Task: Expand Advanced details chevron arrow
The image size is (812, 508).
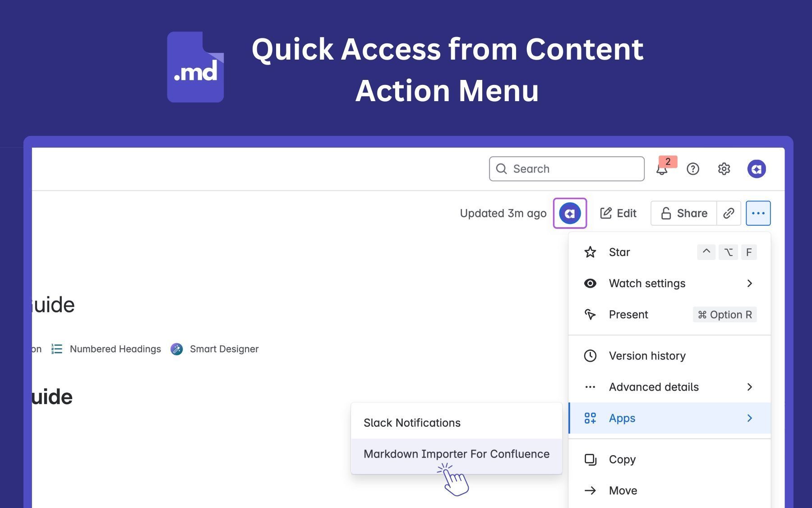Action: (750, 387)
